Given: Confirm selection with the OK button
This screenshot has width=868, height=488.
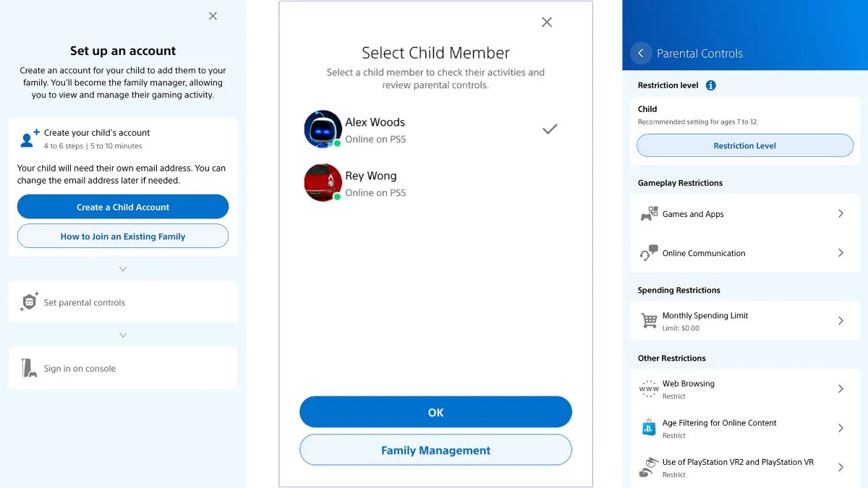Looking at the screenshot, I should [x=435, y=412].
